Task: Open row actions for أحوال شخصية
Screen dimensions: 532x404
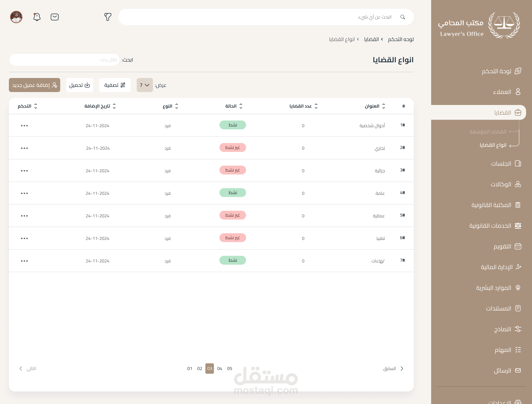Action: [x=24, y=126]
